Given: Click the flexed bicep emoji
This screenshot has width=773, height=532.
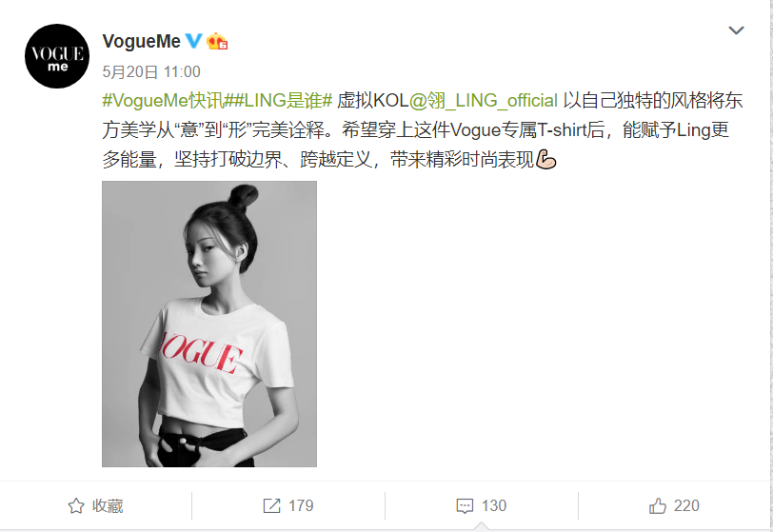Looking at the screenshot, I should tap(545, 159).
